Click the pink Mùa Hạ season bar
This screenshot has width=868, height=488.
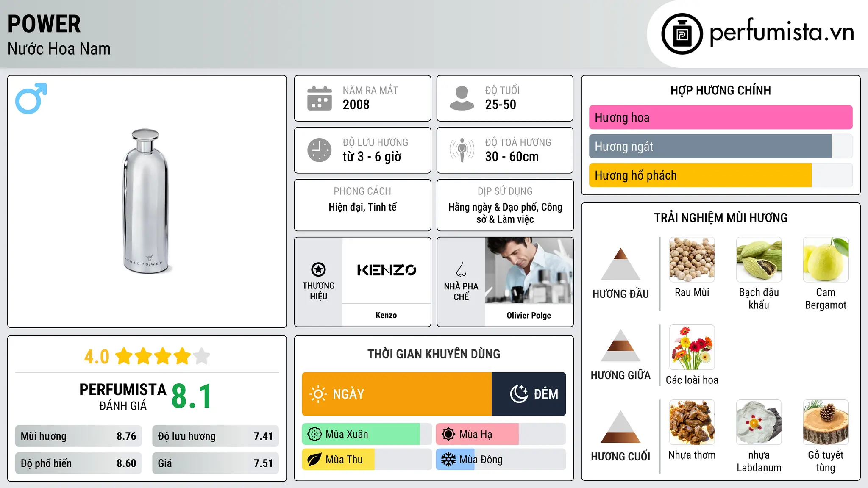coord(477,434)
